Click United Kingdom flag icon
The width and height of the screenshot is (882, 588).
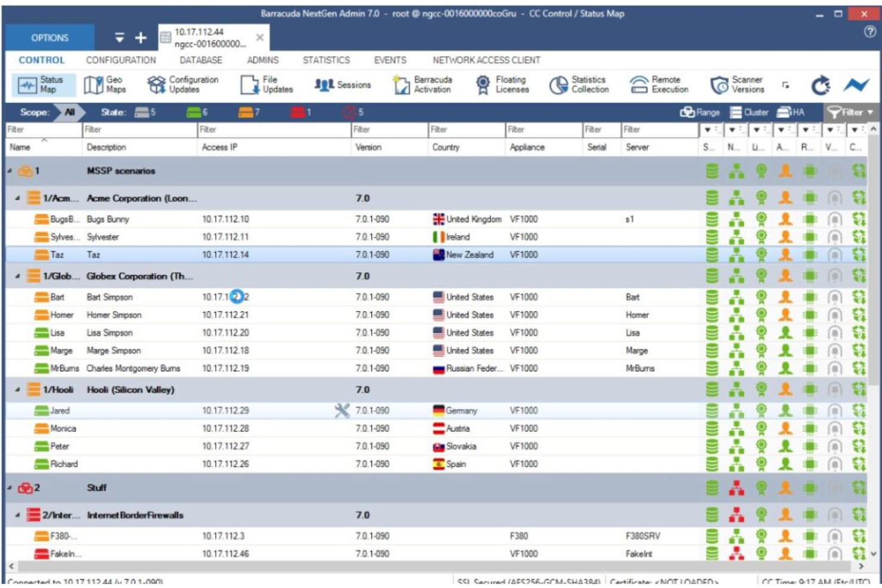(x=439, y=219)
